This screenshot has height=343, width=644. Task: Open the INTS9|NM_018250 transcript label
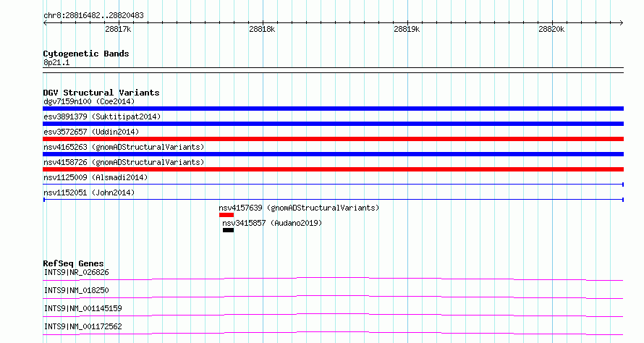click(77, 290)
